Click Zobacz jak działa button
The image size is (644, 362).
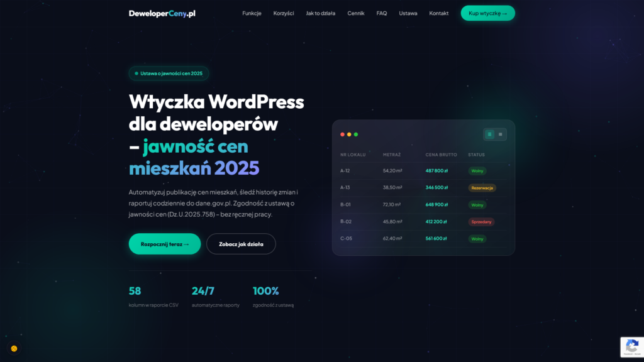[x=241, y=244]
